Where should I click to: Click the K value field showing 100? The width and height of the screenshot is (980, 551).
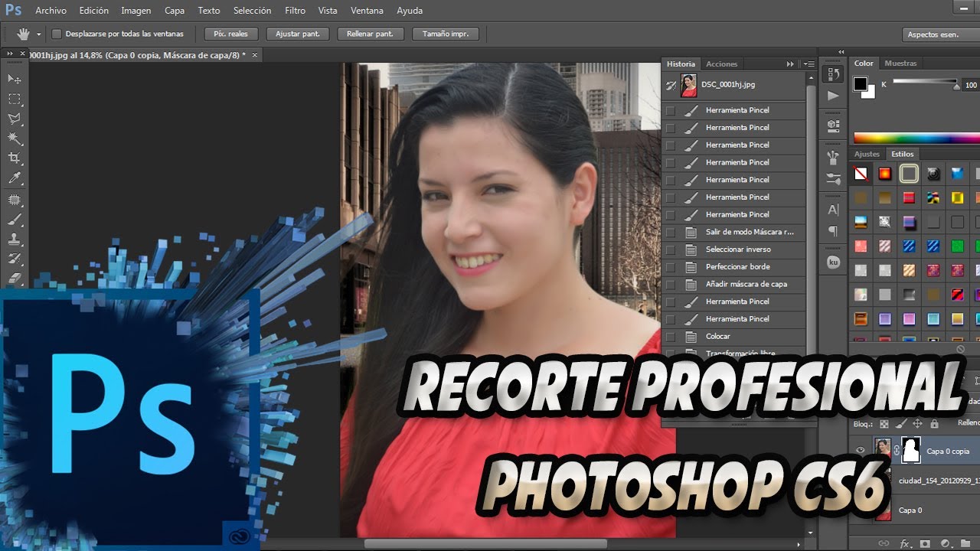pyautogui.click(x=971, y=85)
